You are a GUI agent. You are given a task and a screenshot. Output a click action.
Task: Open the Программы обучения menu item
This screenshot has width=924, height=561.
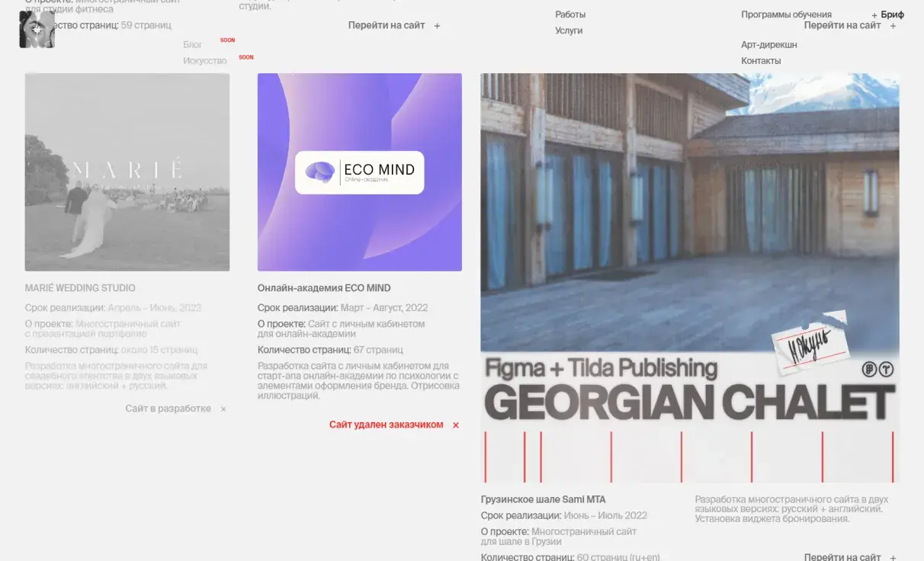(x=786, y=14)
